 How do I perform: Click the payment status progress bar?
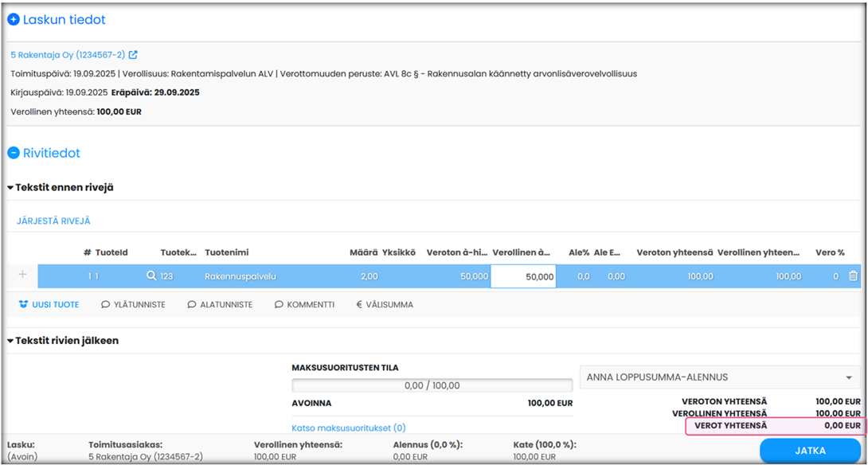click(x=432, y=385)
